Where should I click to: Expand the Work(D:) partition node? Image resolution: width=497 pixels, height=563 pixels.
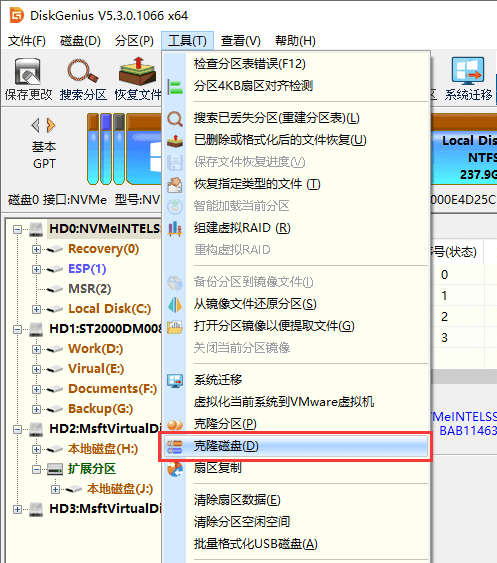pyautogui.click(x=36, y=349)
